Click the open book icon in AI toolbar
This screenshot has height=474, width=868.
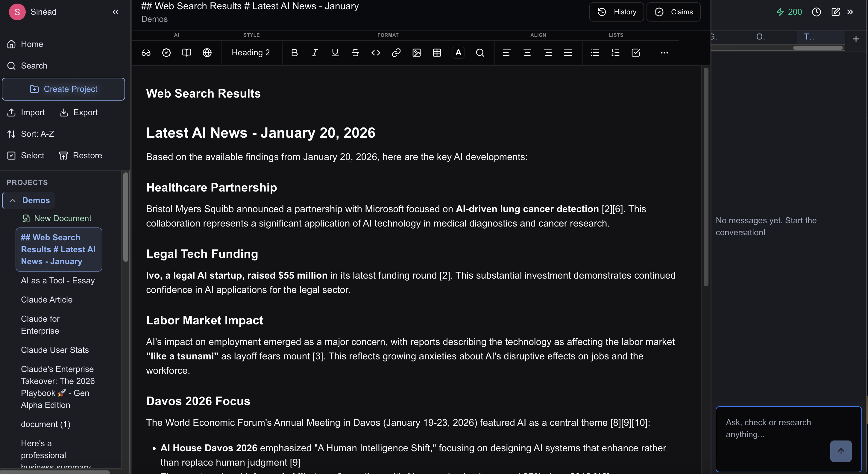(186, 53)
